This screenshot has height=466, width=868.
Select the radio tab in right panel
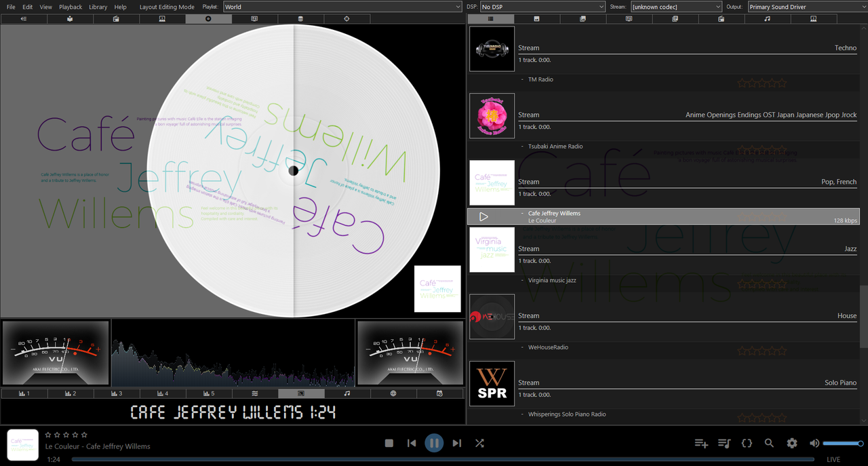721,19
